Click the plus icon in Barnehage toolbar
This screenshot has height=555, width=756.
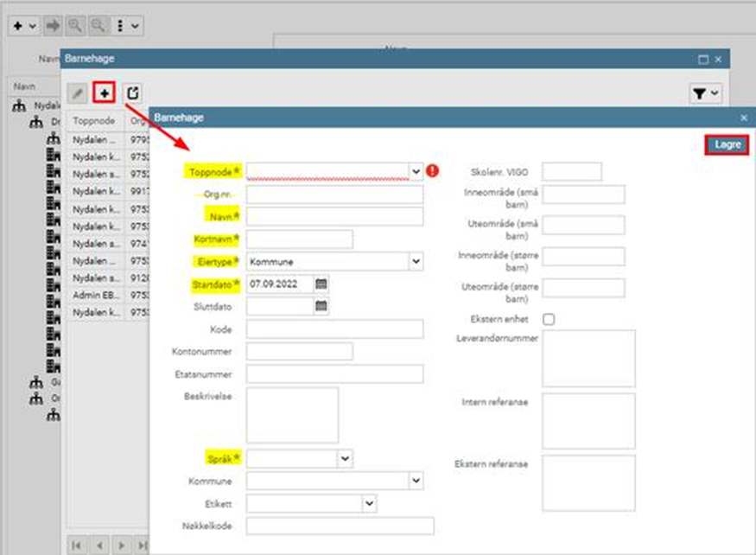(x=105, y=92)
